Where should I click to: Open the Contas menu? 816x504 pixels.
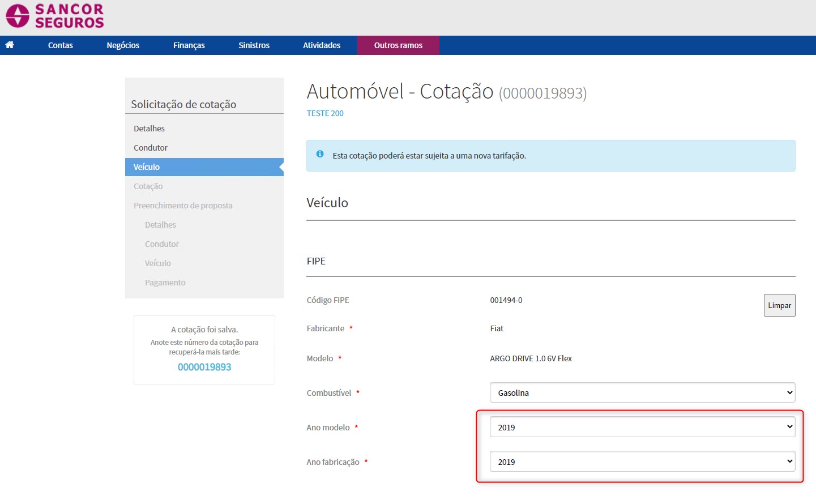61,45
